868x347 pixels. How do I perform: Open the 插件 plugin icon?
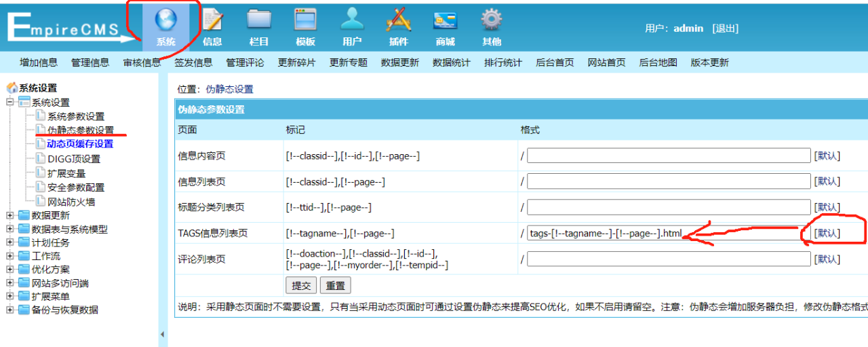[x=399, y=20]
